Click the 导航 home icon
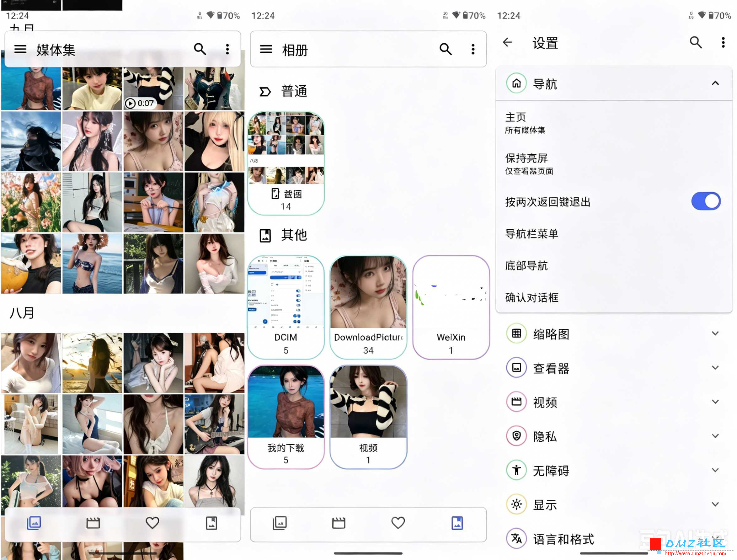737x560 pixels. (x=516, y=83)
